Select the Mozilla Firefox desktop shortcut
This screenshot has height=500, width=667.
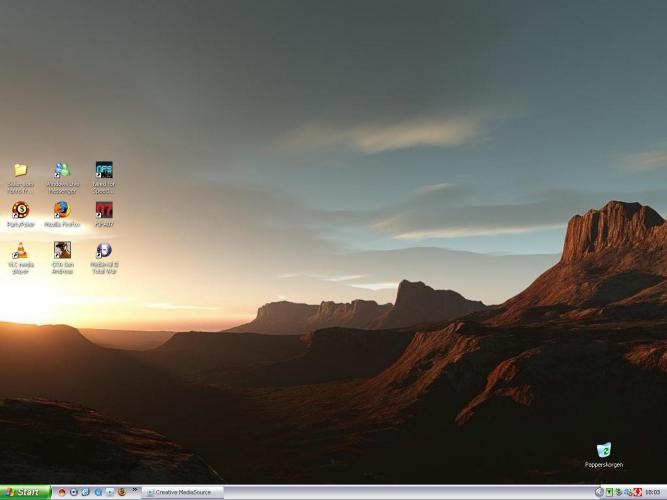click(62, 210)
